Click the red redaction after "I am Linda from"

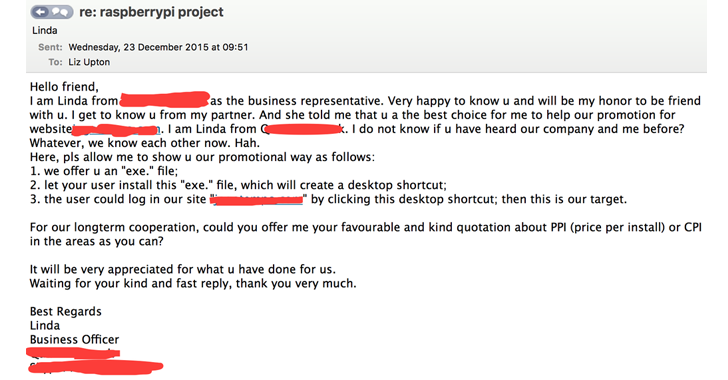click(x=164, y=100)
